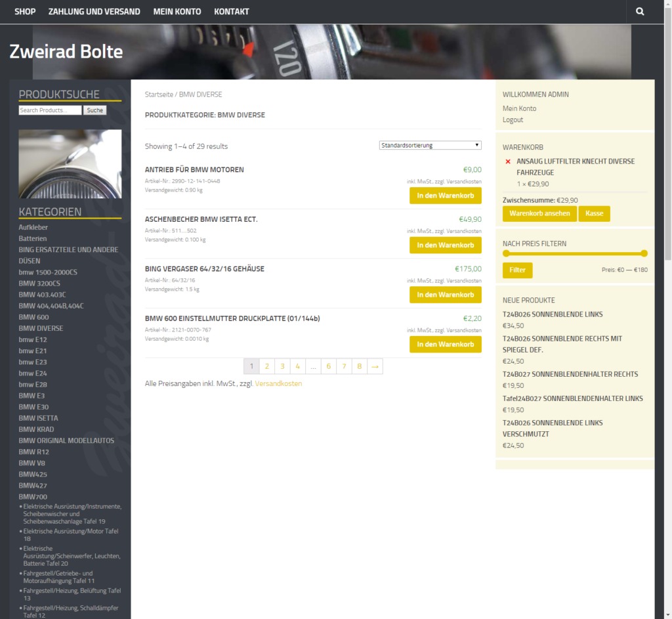Open the SHOP menu item
The image size is (672, 619).
pos(25,12)
